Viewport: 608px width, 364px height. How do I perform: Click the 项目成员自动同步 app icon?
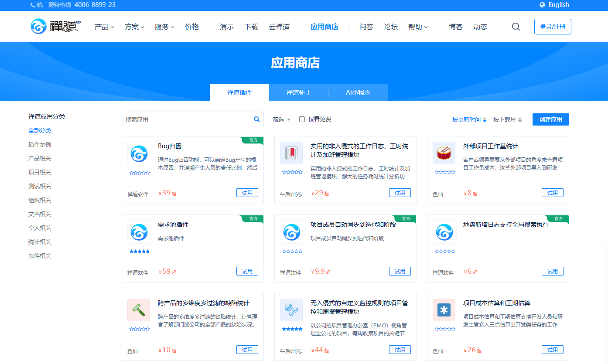coord(292,231)
